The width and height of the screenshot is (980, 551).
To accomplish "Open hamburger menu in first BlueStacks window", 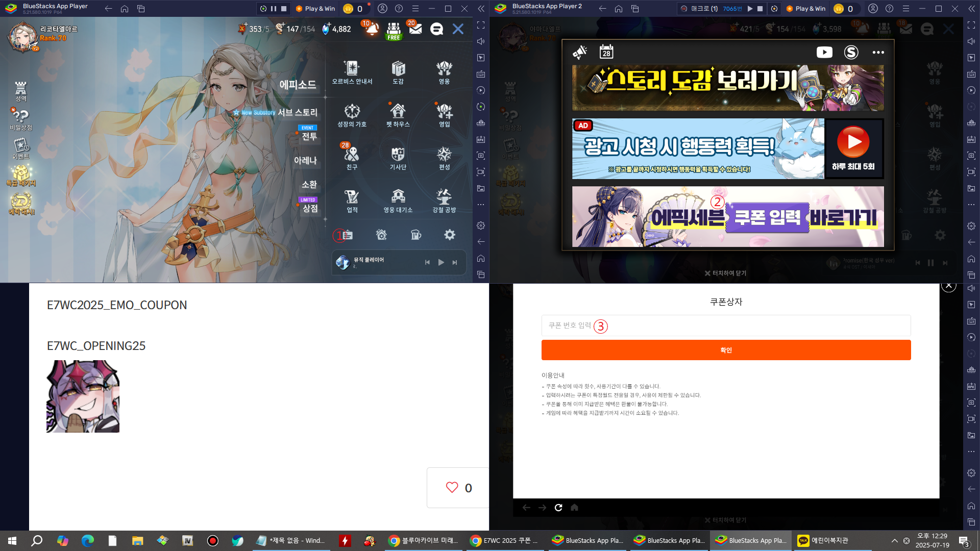I will click(415, 9).
